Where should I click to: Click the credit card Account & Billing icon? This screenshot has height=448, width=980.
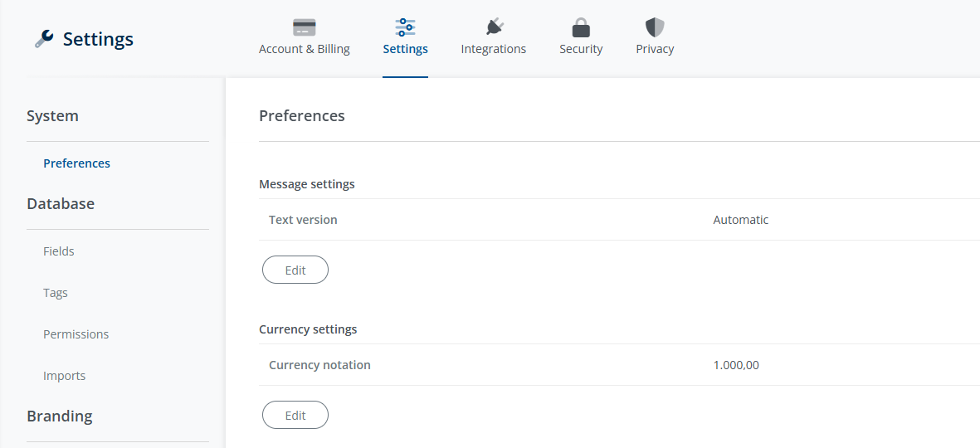click(305, 27)
